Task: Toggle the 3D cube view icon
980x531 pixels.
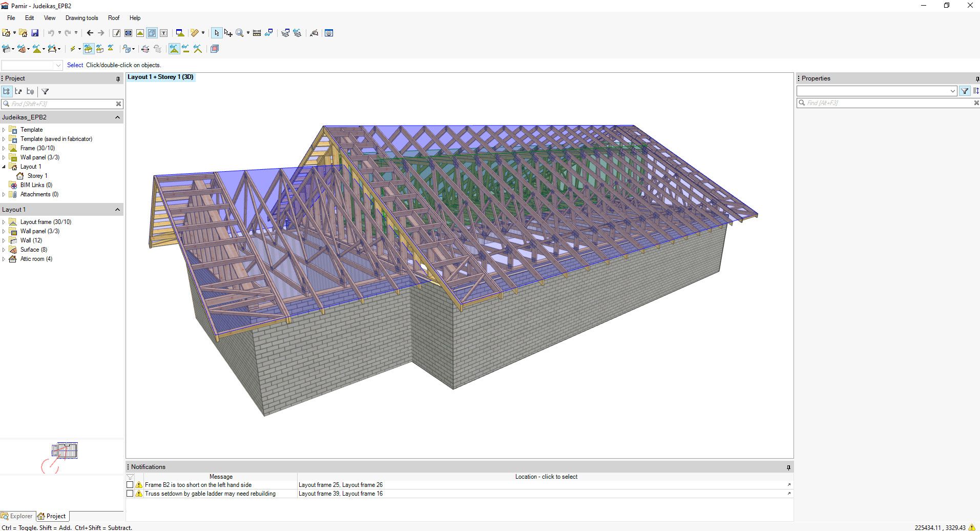Action: tap(152, 33)
